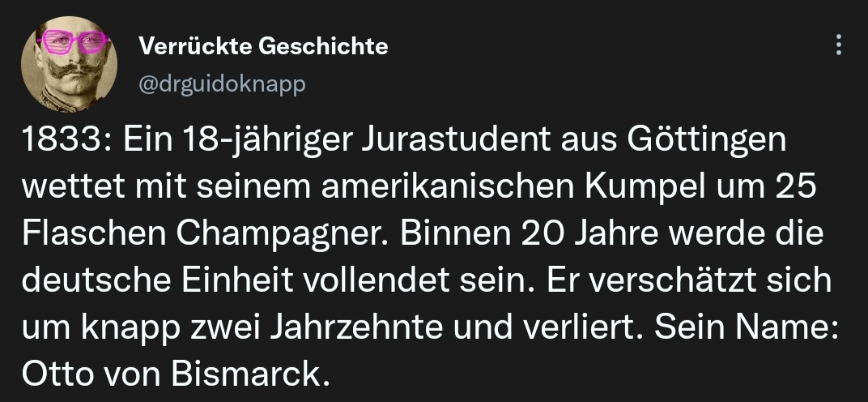Open the tweet's three-dot more options menu
This screenshot has height=402, width=868.
point(839,45)
